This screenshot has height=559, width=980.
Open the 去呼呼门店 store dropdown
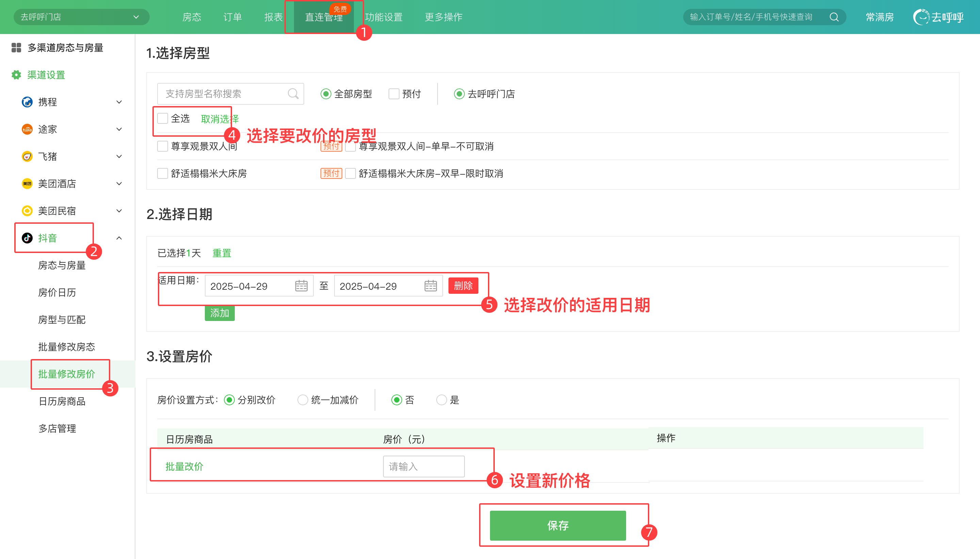(x=81, y=17)
